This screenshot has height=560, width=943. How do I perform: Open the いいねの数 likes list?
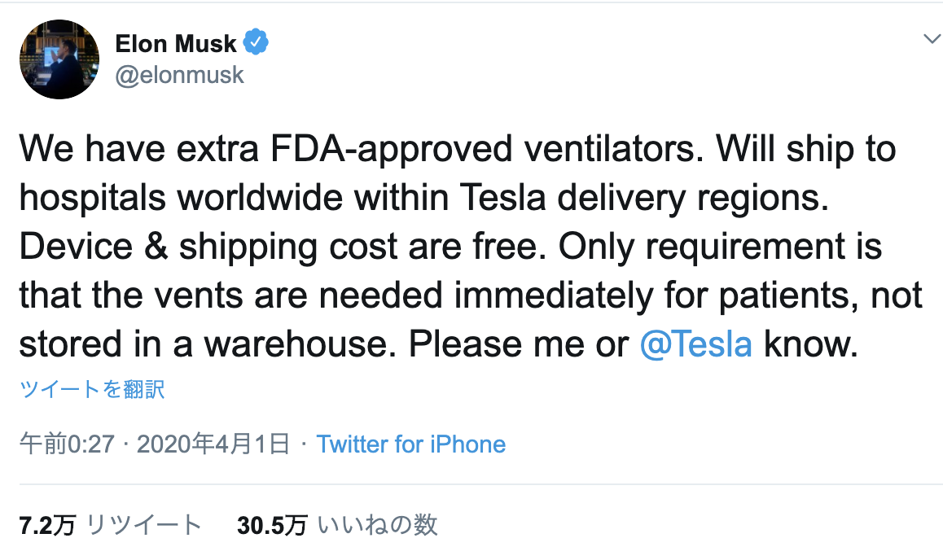coord(377,526)
